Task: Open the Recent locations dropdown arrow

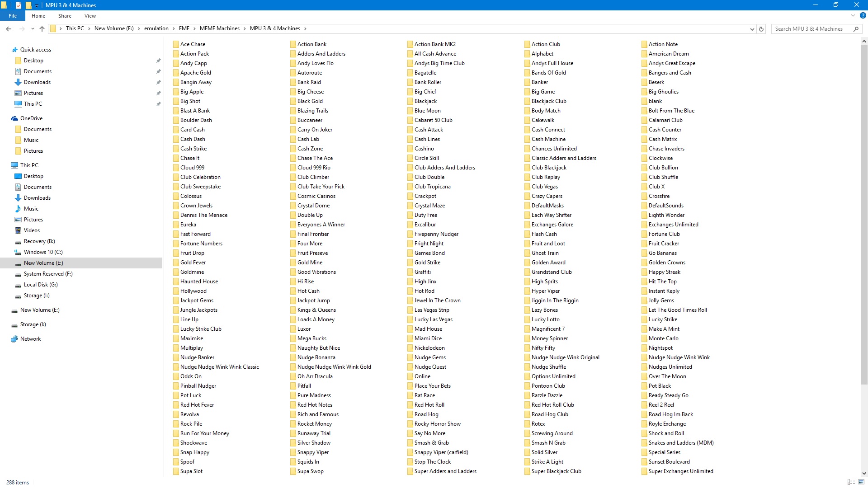Action: (33, 28)
